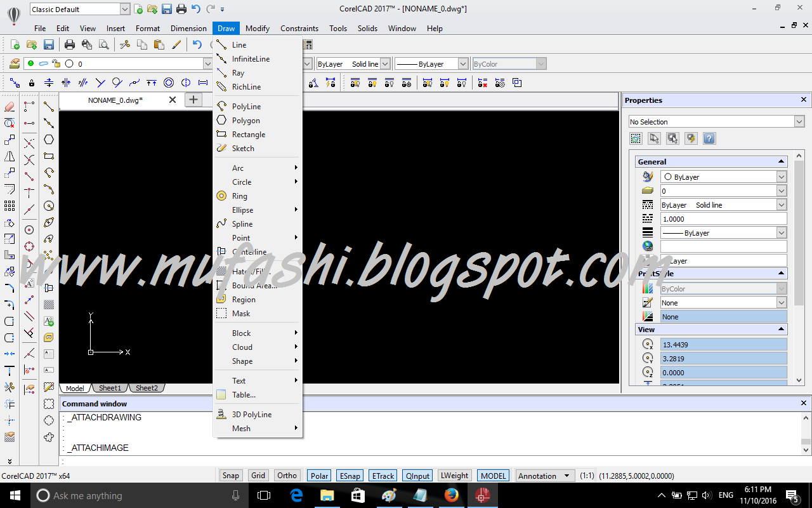Viewport: 812px width, 508px height.
Task: Click the Paste clipboard icon
Action: (x=159, y=44)
